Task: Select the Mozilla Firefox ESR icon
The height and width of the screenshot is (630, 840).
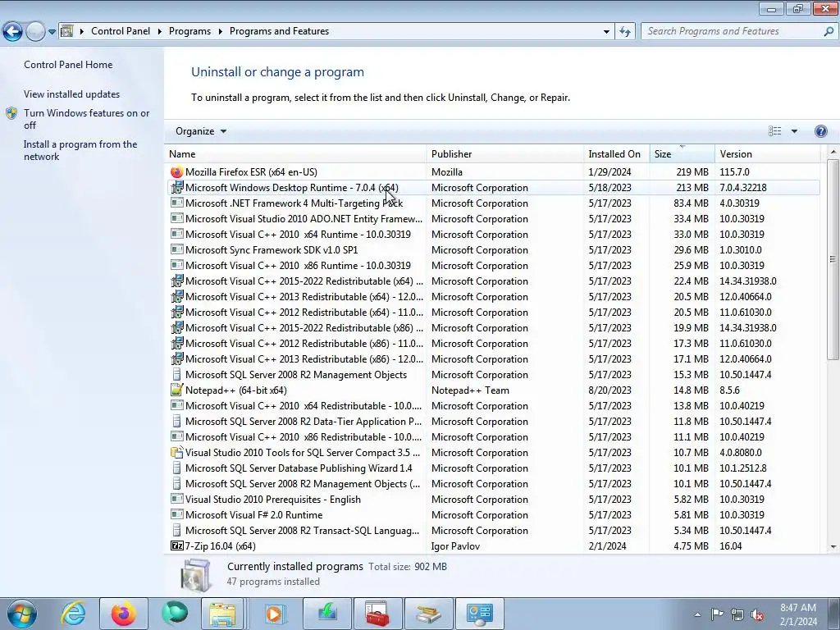Action: click(176, 172)
